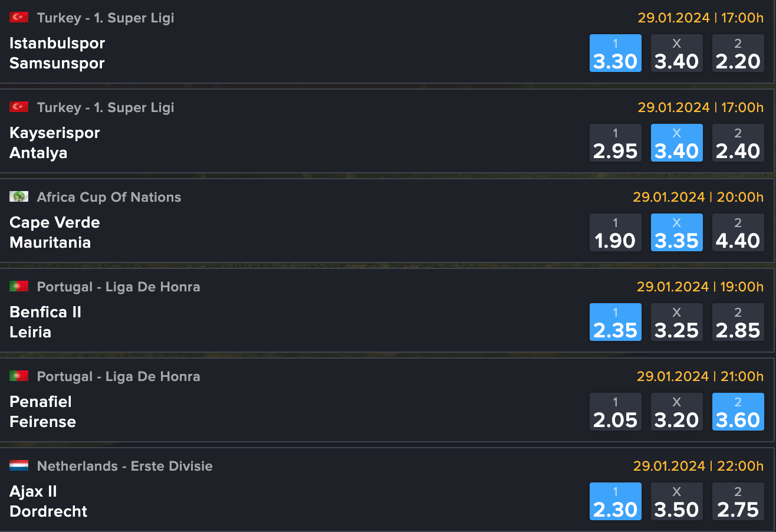Click the Turkey flag beside Istanbulspor match
Screen dimensions: 776x532
(18, 17)
